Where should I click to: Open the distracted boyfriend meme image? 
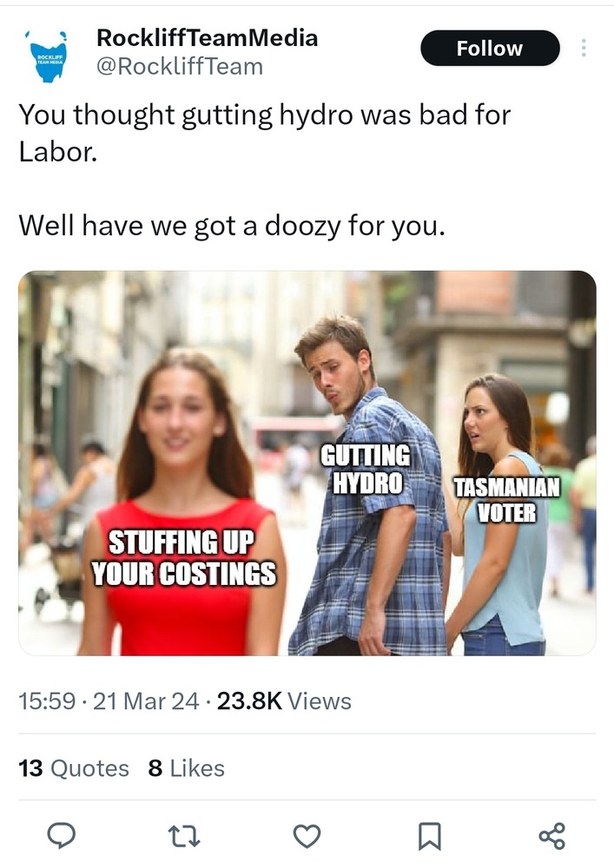pos(307,464)
